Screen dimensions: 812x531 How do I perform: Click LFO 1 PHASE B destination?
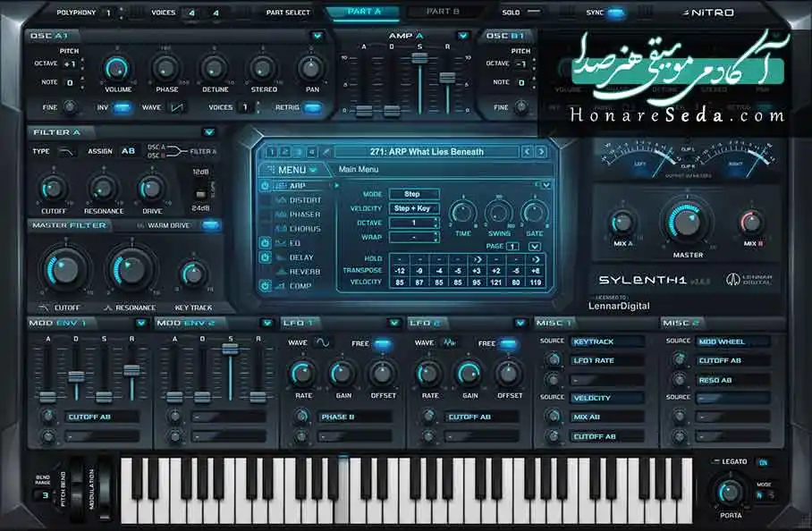355,417
